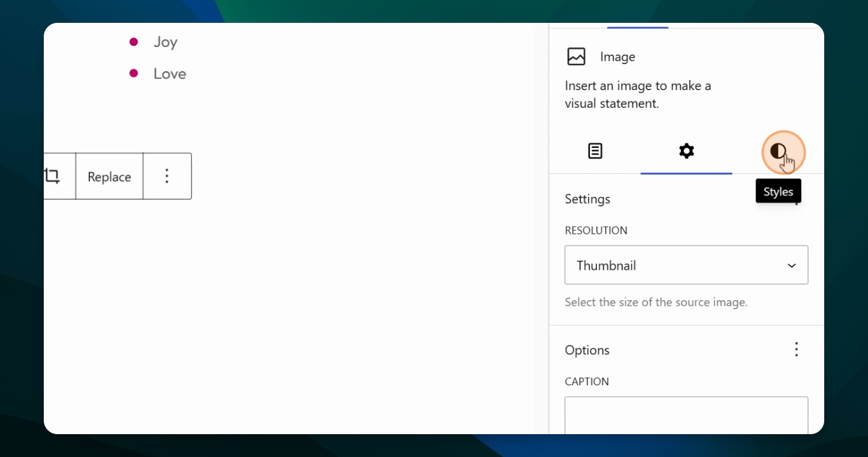Open the first tab with the document icon
Viewport: 868px width, 457px height.
coord(595,151)
